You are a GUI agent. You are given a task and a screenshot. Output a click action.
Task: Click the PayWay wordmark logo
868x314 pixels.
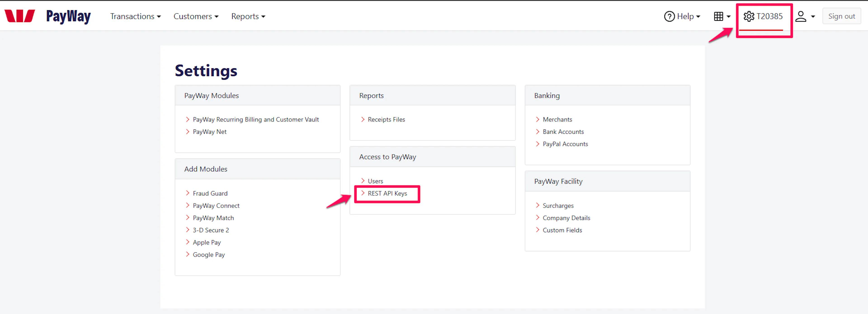point(68,16)
